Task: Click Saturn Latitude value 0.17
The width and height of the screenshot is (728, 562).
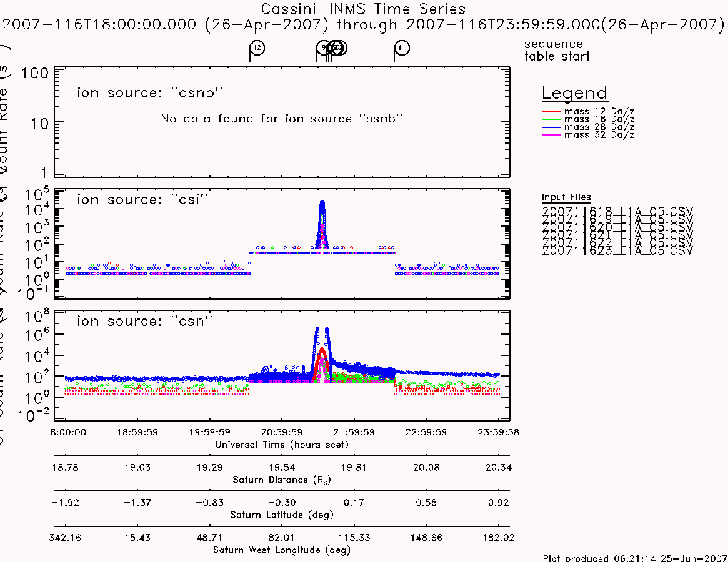Action: pyautogui.click(x=354, y=503)
